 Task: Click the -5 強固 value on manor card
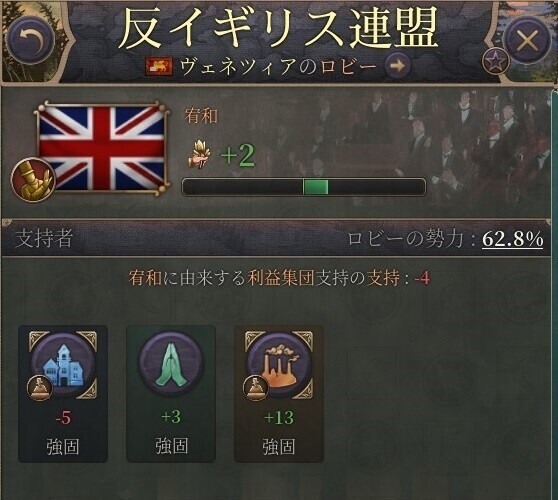click(x=63, y=432)
